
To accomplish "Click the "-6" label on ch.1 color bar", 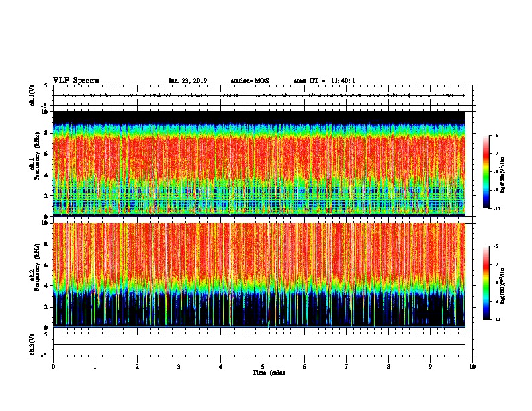I will pyautogui.click(x=496, y=136).
